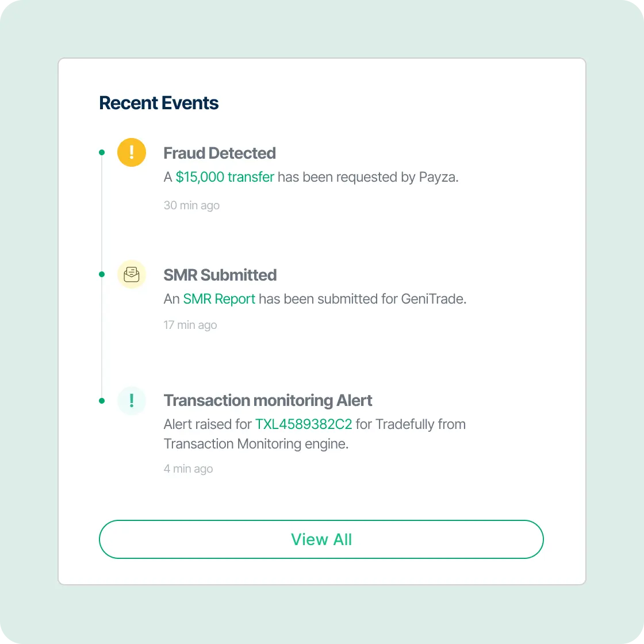This screenshot has width=644, height=644.
Task: Click the 17 min ago timestamp
Action: (190, 325)
